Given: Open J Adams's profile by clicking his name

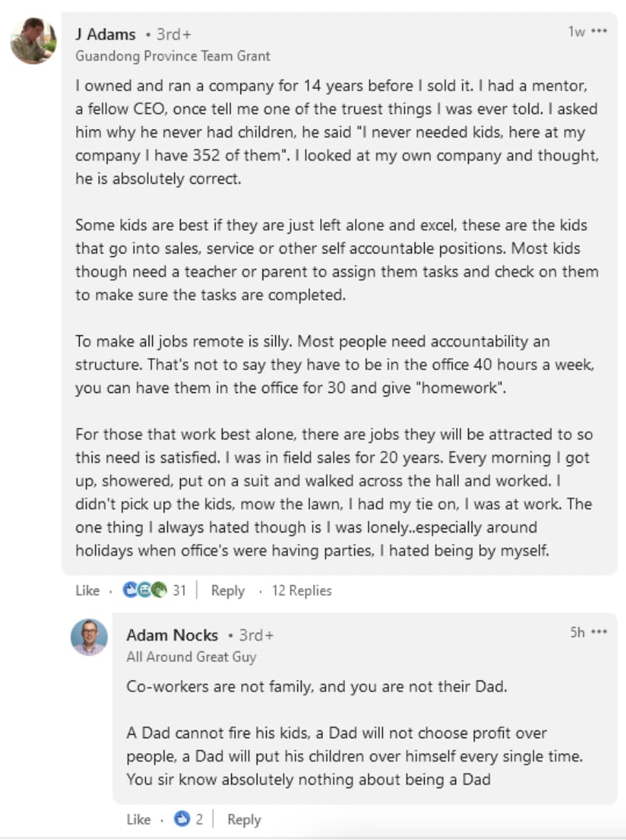Looking at the screenshot, I should (x=107, y=33).
